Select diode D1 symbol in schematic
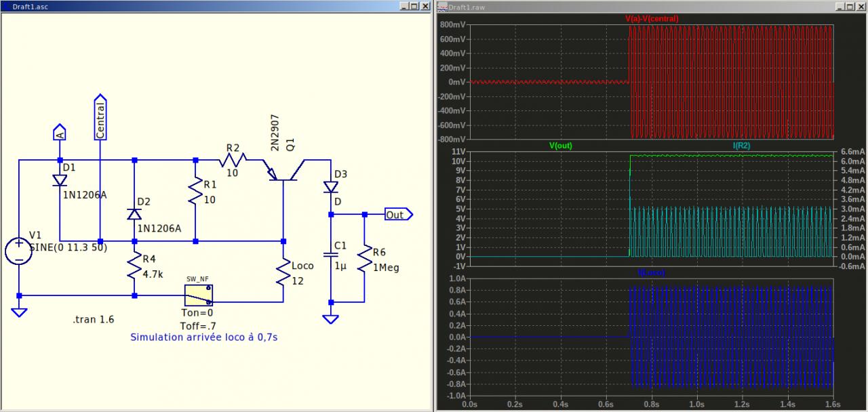 coord(60,180)
